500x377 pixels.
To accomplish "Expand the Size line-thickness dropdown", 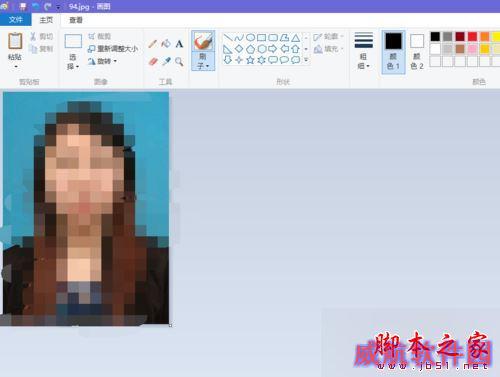I will tap(364, 51).
